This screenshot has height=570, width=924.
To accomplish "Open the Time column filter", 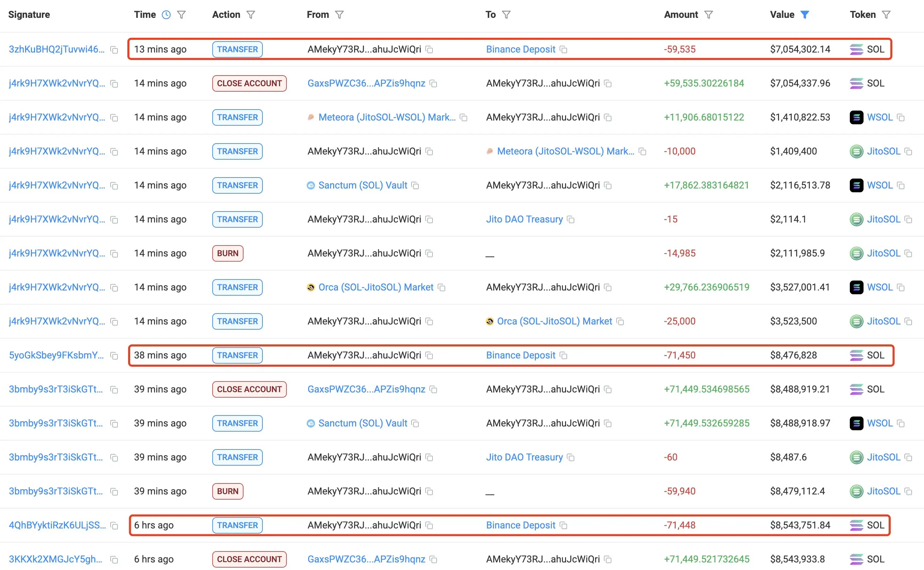I will (181, 15).
